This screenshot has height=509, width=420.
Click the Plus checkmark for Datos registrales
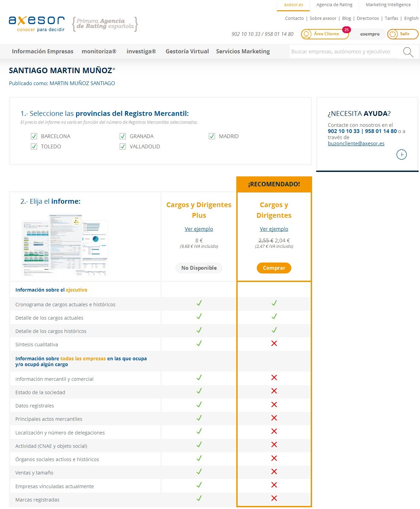tap(199, 404)
